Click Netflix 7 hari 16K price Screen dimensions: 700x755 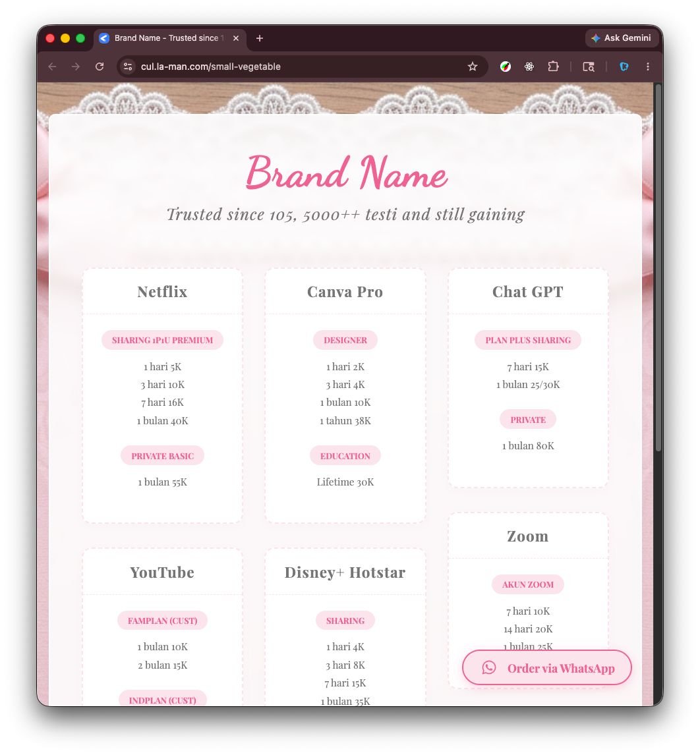pos(162,403)
